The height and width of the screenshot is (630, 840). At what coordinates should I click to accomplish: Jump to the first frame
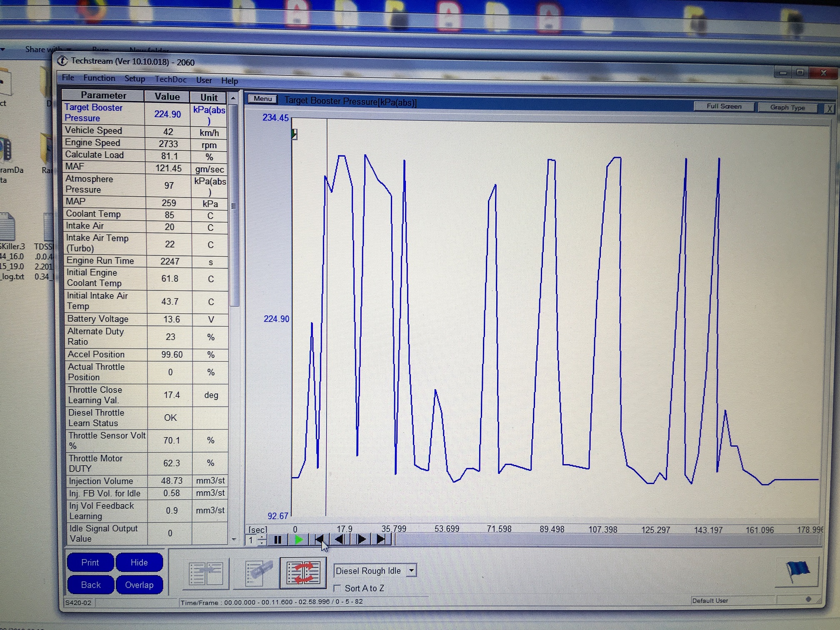click(x=320, y=540)
